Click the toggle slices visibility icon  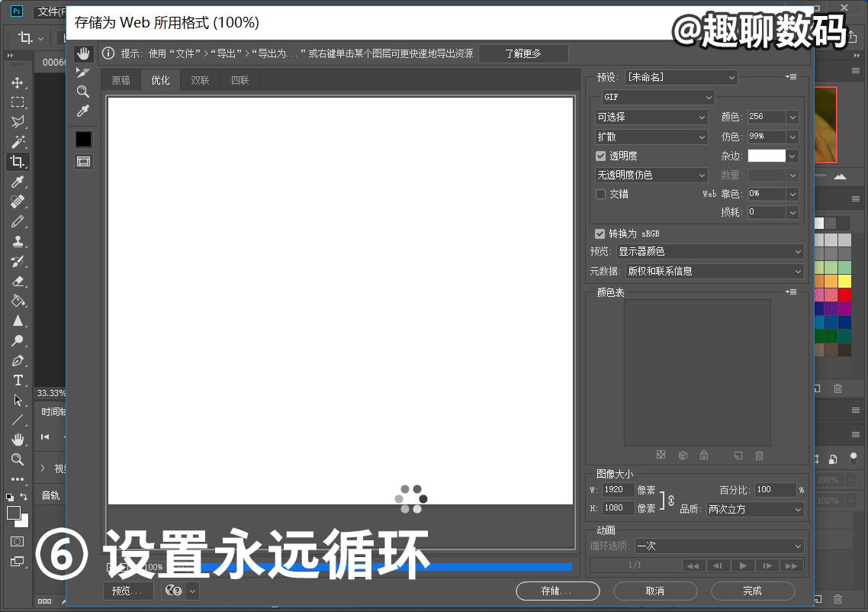click(x=83, y=161)
